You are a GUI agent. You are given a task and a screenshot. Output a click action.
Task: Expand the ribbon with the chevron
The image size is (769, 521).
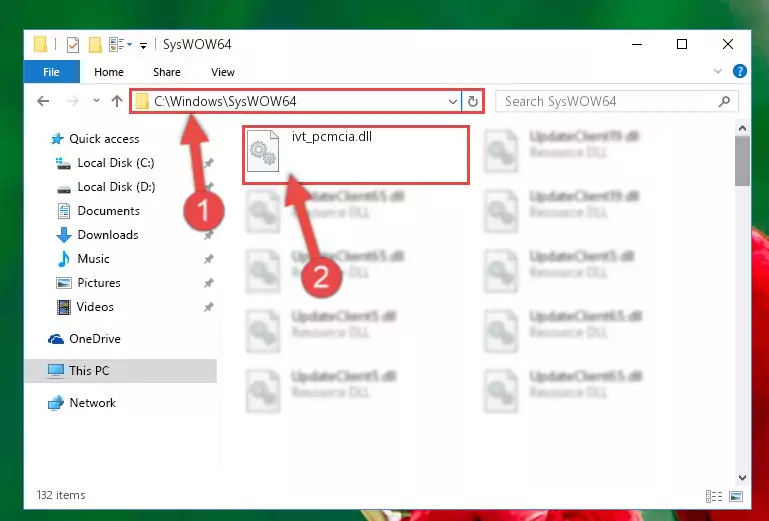[x=718, y=72]
